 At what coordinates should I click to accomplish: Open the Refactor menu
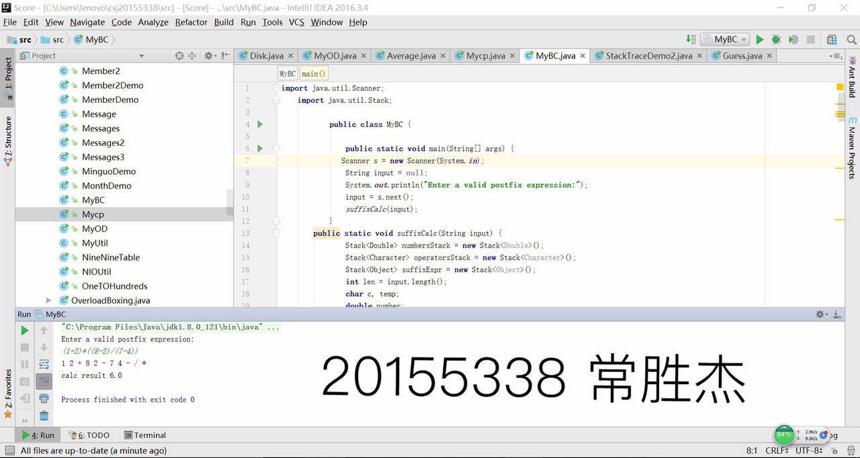191,22
